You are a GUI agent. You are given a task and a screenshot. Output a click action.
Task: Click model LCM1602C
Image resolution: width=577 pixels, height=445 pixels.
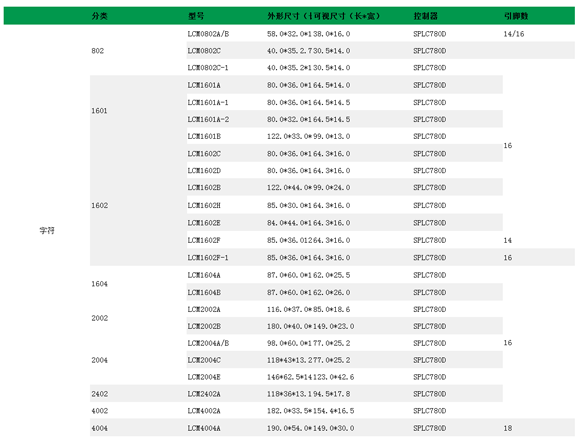(x=204, y=153)
